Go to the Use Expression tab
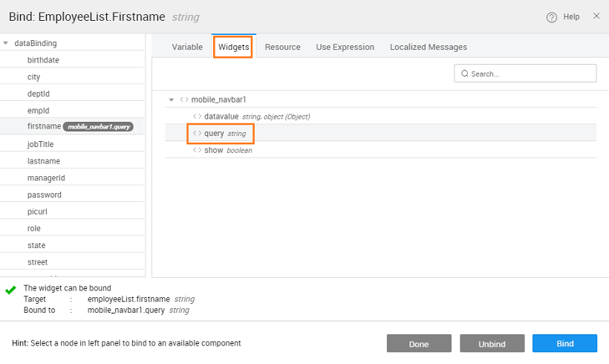This screenshot has height=364, width=609. click(x=345, y=47)
